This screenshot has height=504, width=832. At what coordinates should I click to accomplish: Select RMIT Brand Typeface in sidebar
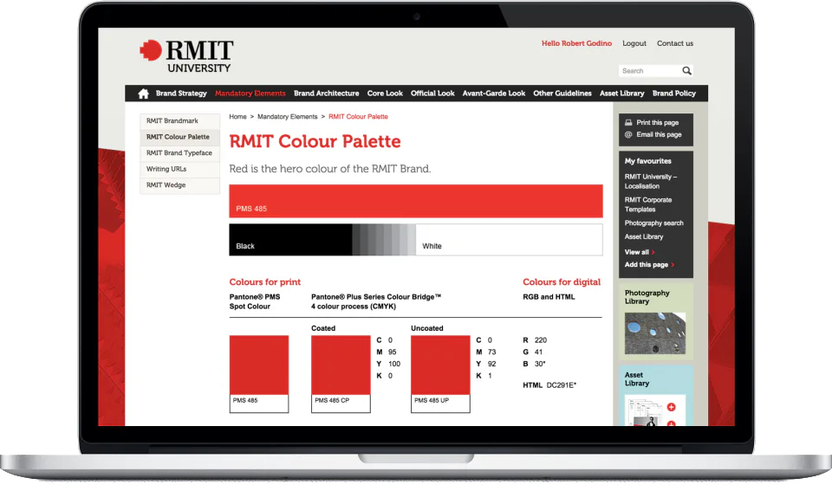click(x=180, y=153)
